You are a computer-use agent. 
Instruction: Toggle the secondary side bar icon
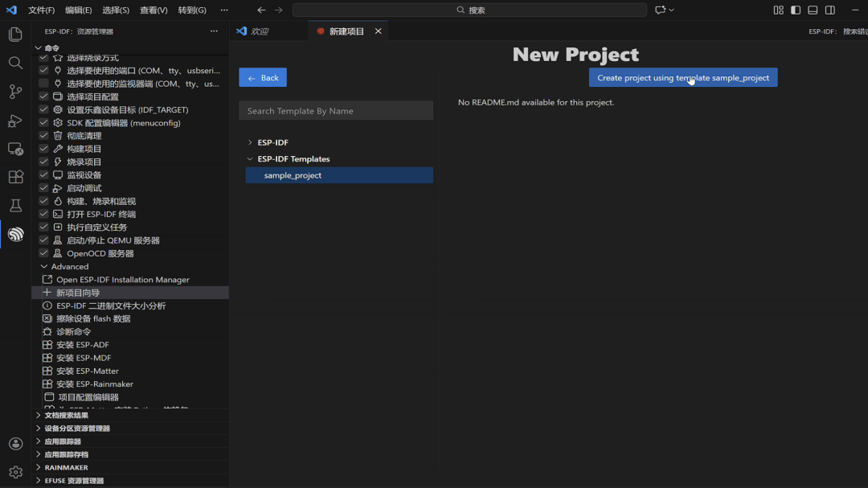click(x=829, y=10)
